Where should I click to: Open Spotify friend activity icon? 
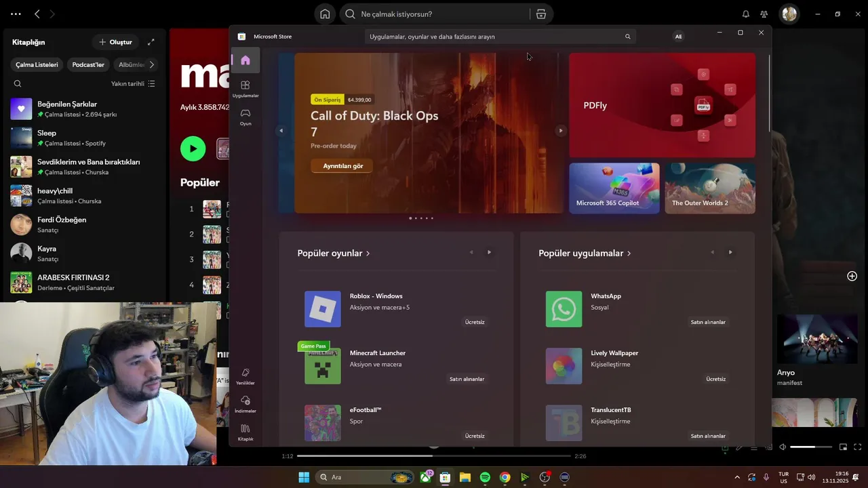click(764, 14)
